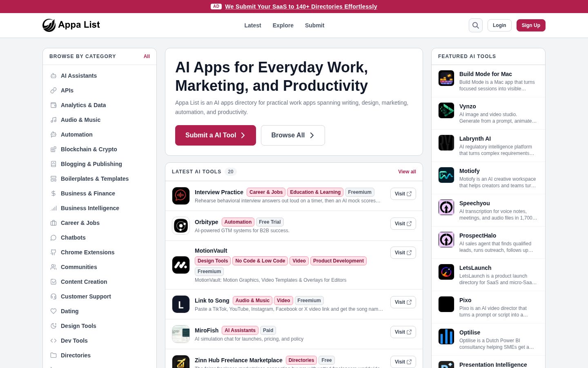
Task: Click the Customer Support headset icon
Action: point(53,296)
